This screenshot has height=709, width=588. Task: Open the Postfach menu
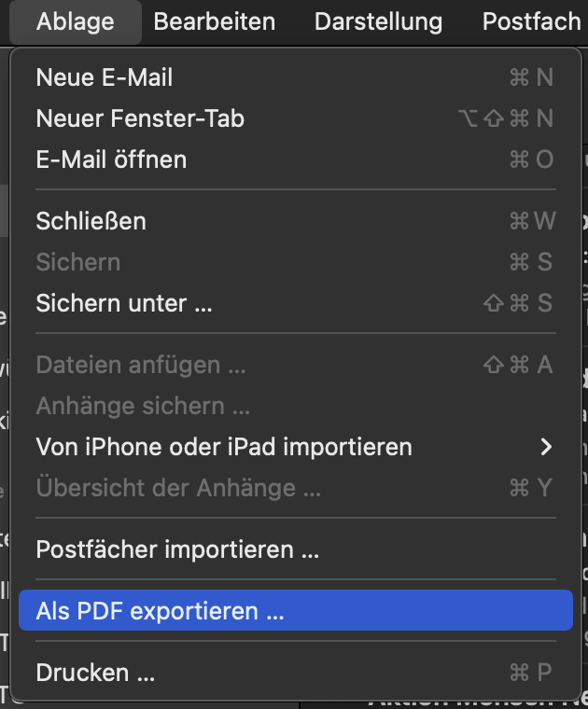(x=532, y=21)
